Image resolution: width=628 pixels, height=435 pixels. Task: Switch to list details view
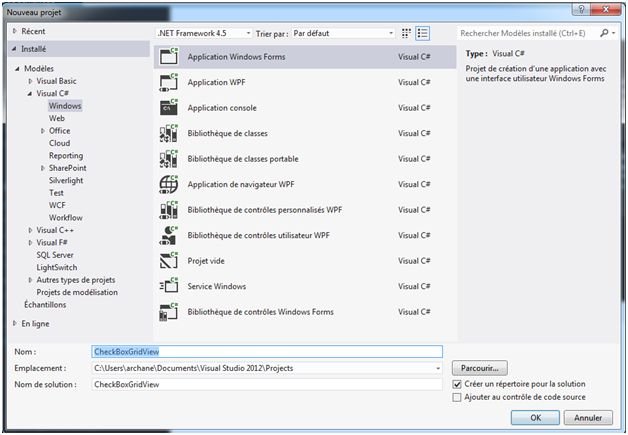(x=423, y=33)
